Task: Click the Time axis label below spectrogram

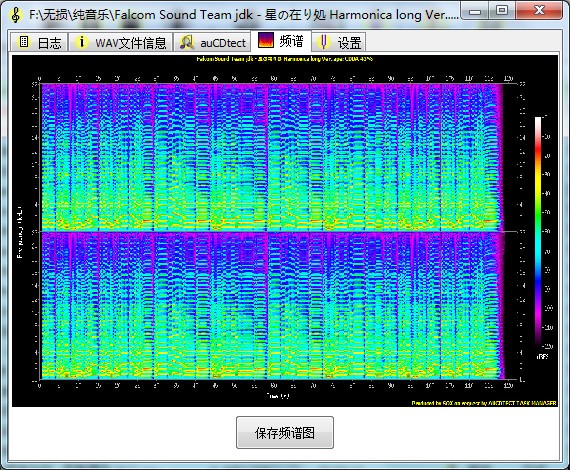Action: 278,396
